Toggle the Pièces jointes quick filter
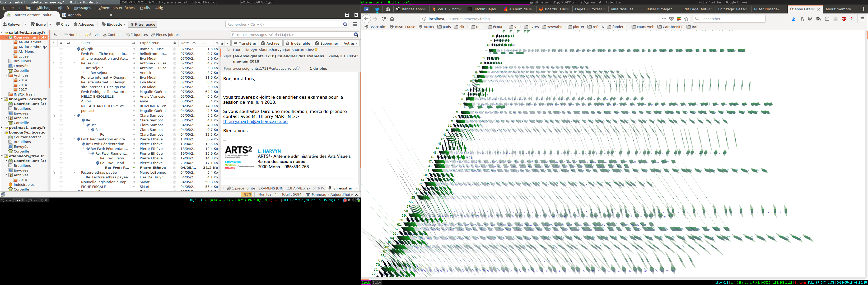Screen dimensions: 868x285 coord(165,35)
